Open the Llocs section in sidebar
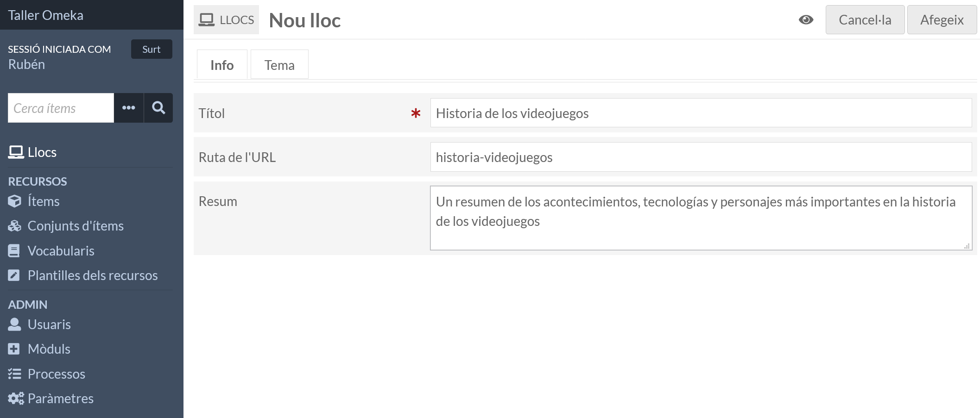 tap(42, 152)
